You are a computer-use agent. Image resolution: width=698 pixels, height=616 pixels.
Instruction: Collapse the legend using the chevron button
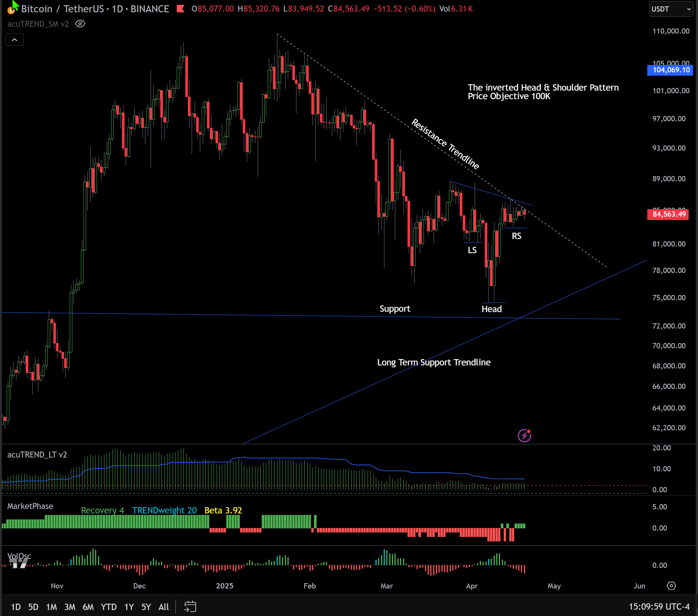[14, 39]
